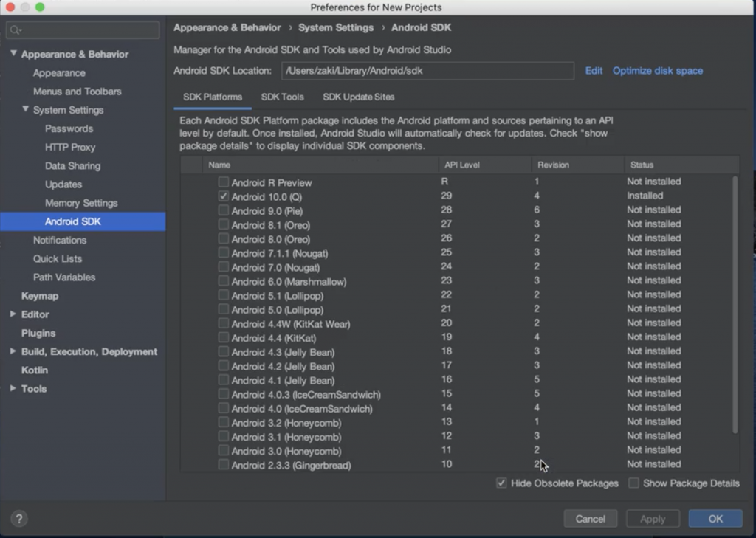
Task: Open the help question mark button
Action: coord(18,519)
